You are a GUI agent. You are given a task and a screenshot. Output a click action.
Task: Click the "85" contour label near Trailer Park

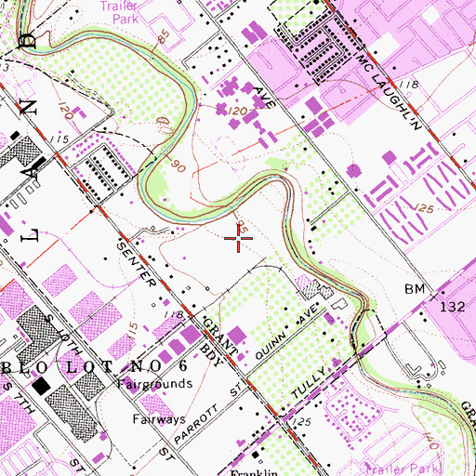point(164,36)
